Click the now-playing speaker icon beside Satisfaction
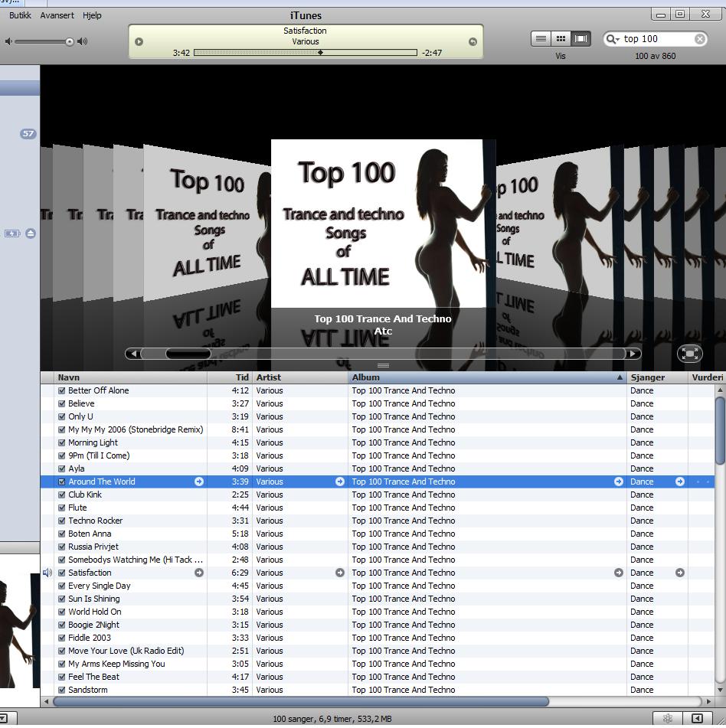Viewport: 726px width, 728px height. coord(47,573)
